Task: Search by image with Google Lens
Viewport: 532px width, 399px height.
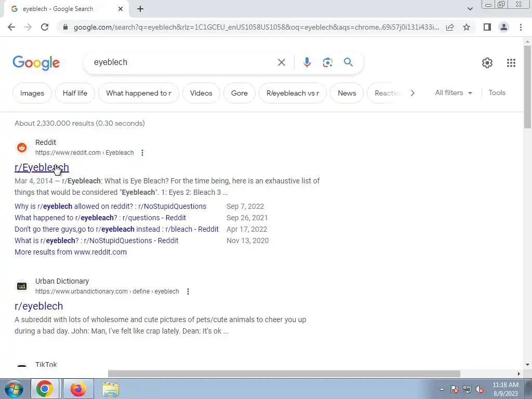Action: tap(327, 62)
